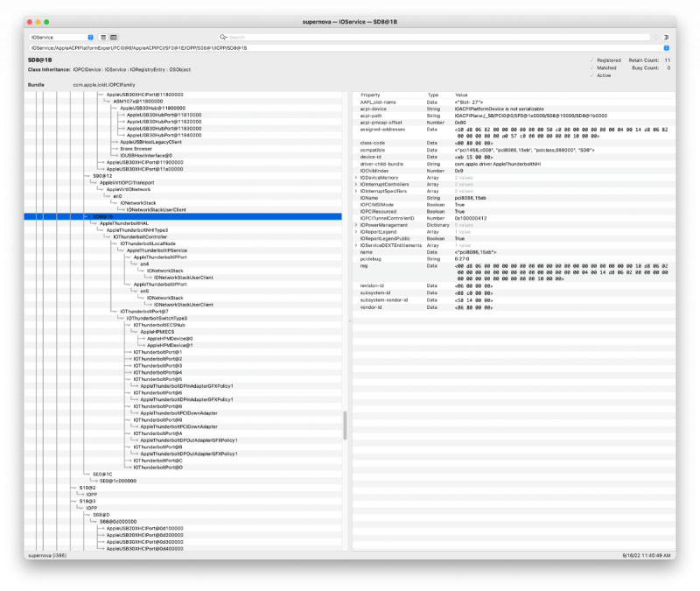Click the IOService plane selector icon
This screenshot has height=591, width=700.
pyautogui.click(x=90, y=37)
